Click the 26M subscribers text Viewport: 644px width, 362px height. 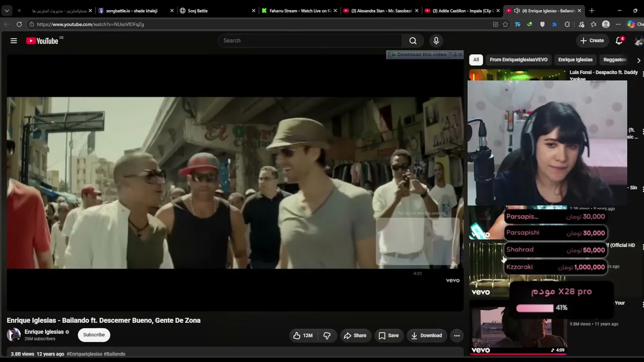tap(40, 339)
